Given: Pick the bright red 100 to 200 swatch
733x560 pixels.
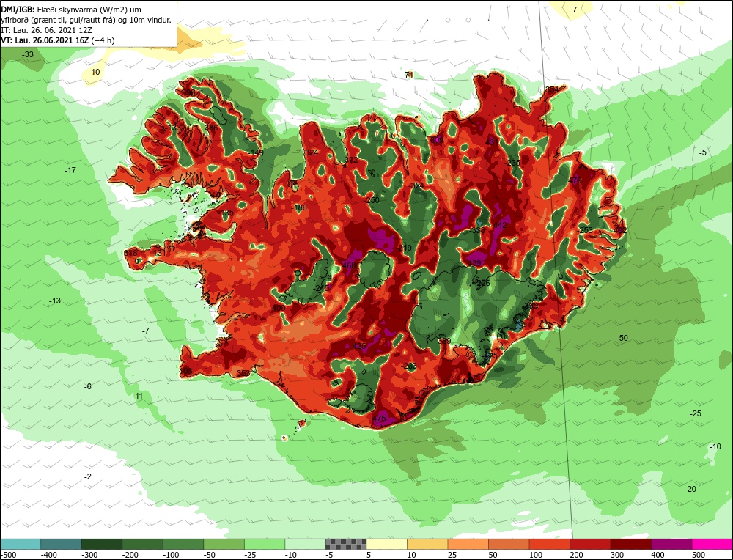Looking at the screenshot, I should 549,544.
